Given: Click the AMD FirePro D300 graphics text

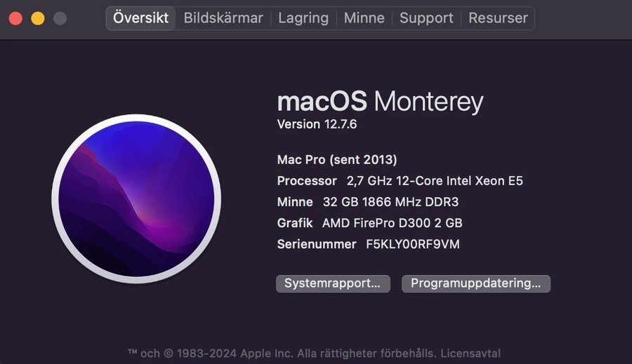Looking at the screenshot, I should [x=392, y=223].
